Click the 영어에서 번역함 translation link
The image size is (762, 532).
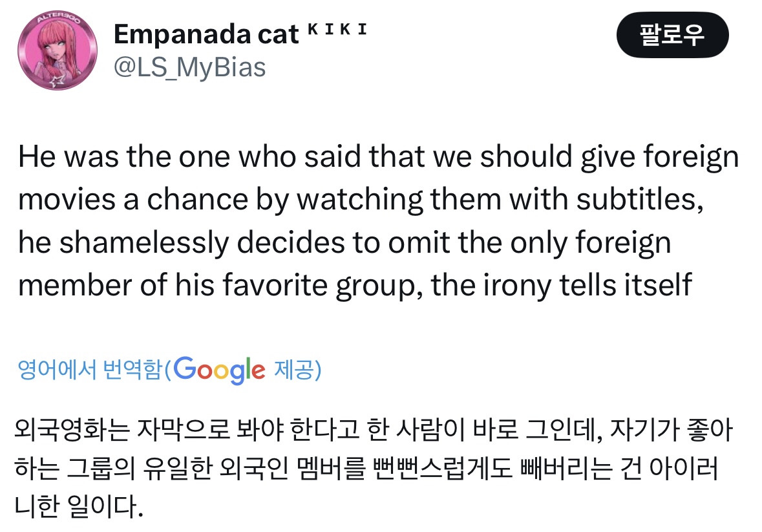click(x=89, y=370)
